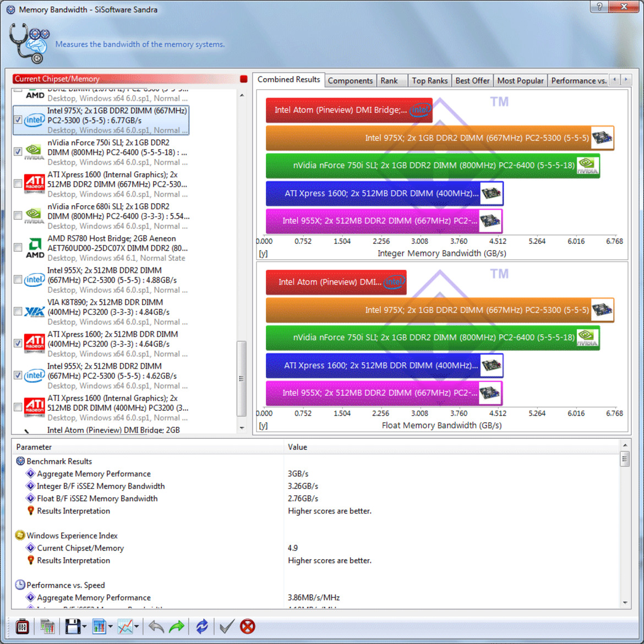Check the ATI Xpress 1600 DDR2 (667MHz) checkbox
This screenshot has height=644, width=644.
coord(18,184)
